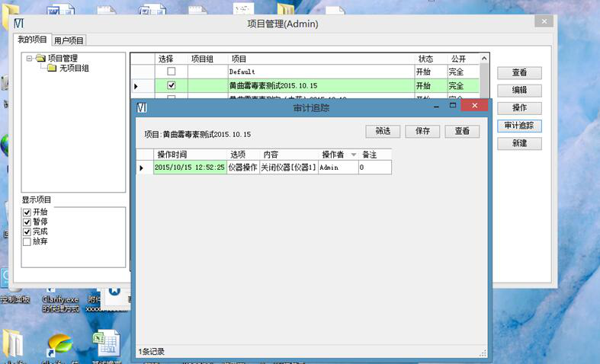
Task: Uncheck the 开始 display filter checkbox
Action: pyautogui.click(x=27, y=212)
